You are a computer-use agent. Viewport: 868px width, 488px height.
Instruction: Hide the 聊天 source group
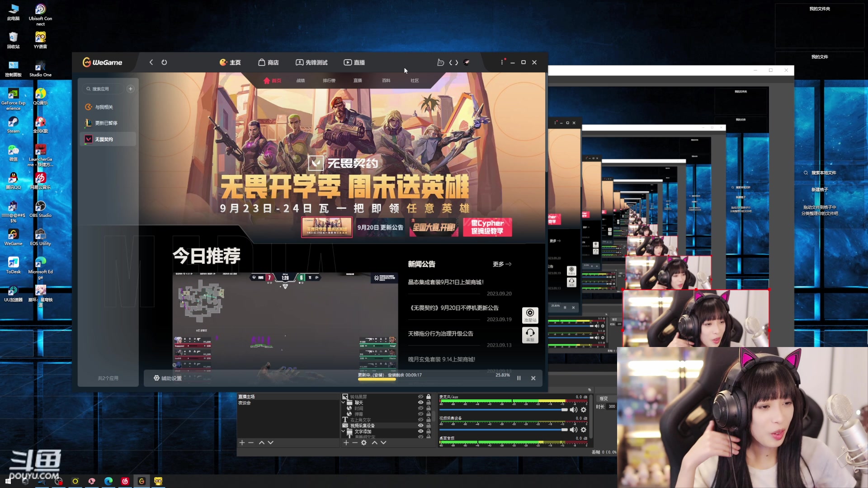coord(420,403)
